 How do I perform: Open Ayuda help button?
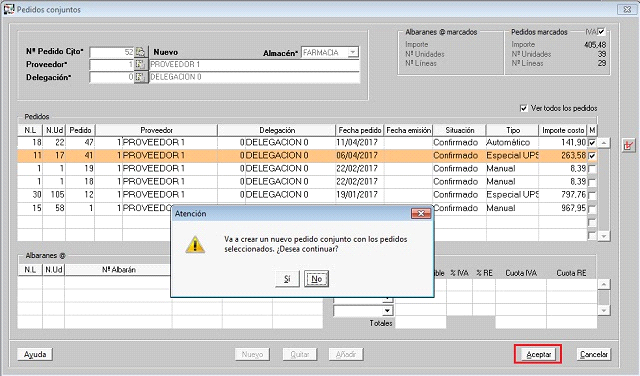click(x=35, y=354)
